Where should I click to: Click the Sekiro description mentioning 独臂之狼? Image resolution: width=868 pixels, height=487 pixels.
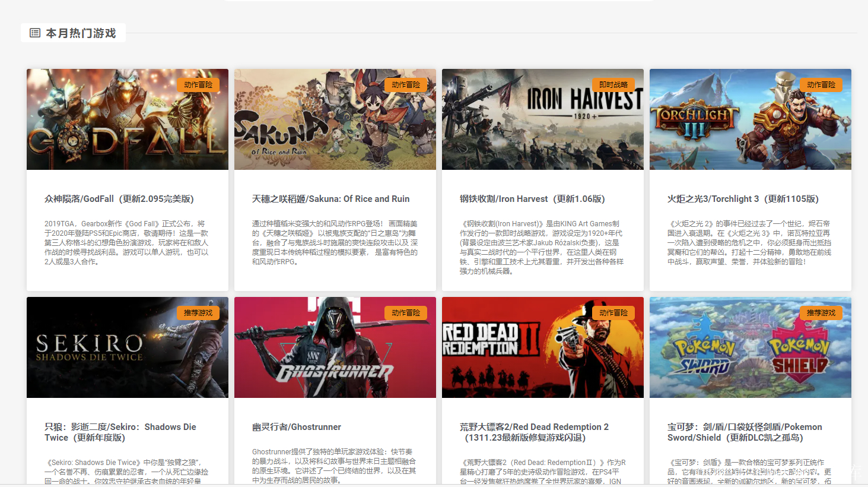[x=126, y=472]
